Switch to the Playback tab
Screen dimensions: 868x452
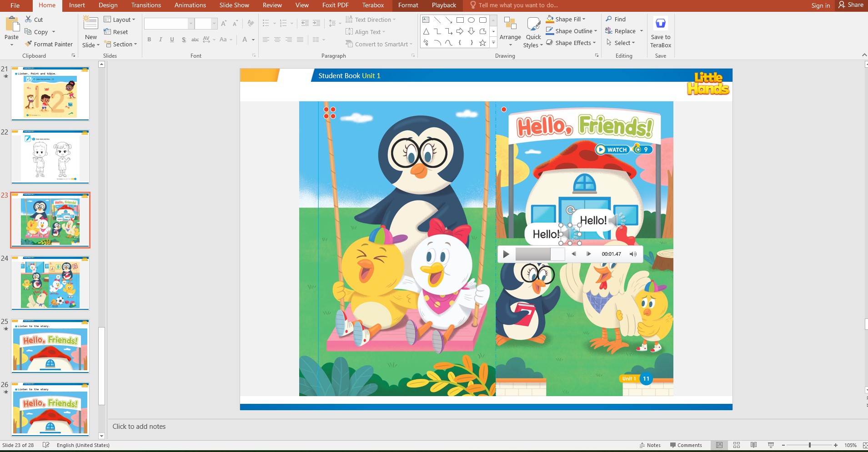[x=444, y=5]
